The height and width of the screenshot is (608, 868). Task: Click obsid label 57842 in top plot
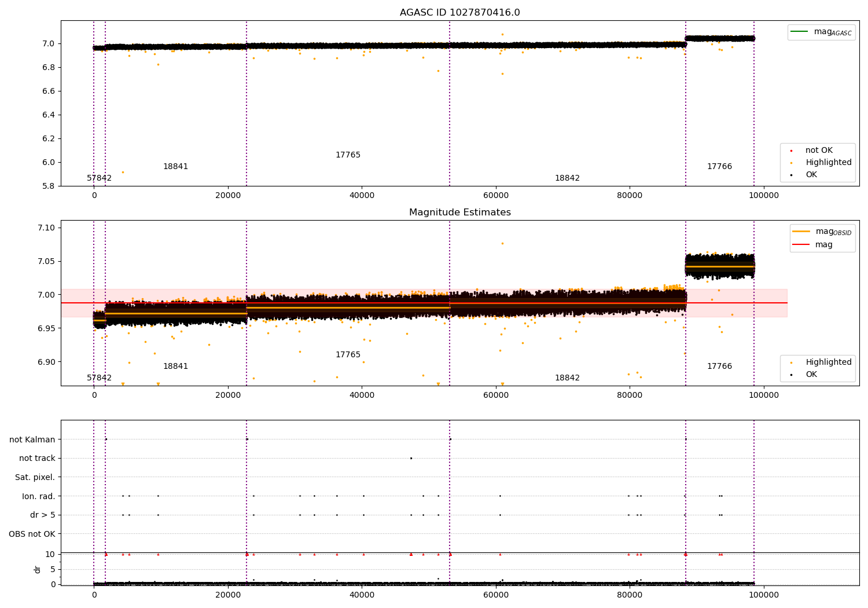(100, 178)
